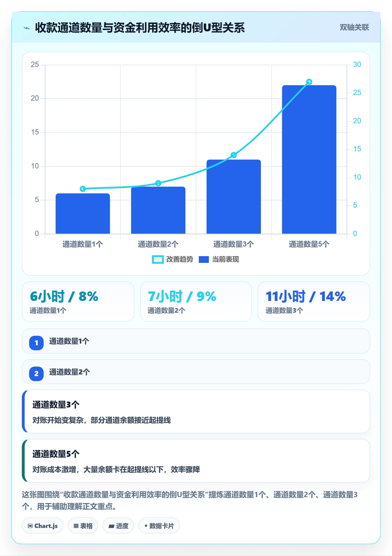Click the text 对账成本激增，大量余额卡在起提线以下
Viewport: 392px width, 556px height.
pyautogui.click(x=98, y=470)
